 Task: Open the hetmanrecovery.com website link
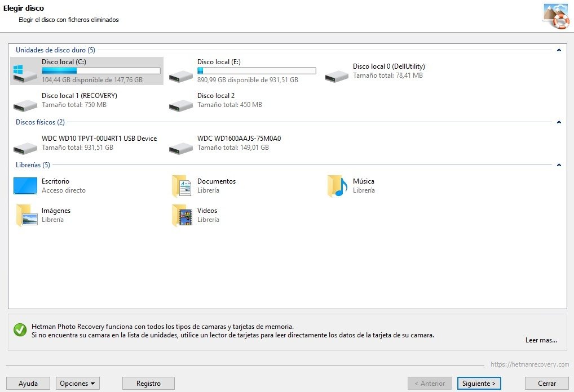coord(529,364)
